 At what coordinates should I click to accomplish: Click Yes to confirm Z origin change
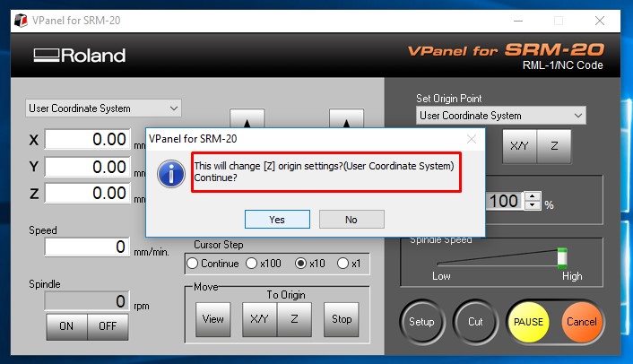pyautogui.click(x=277, y=219)
